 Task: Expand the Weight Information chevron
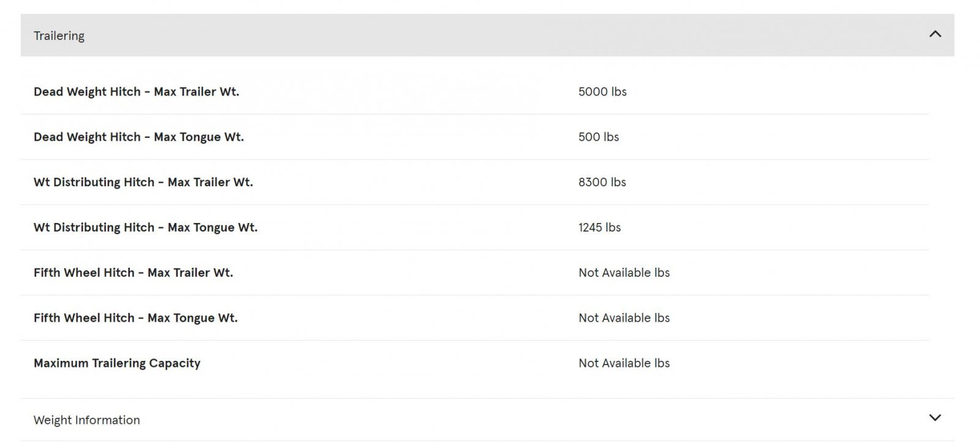click(935, 418)
